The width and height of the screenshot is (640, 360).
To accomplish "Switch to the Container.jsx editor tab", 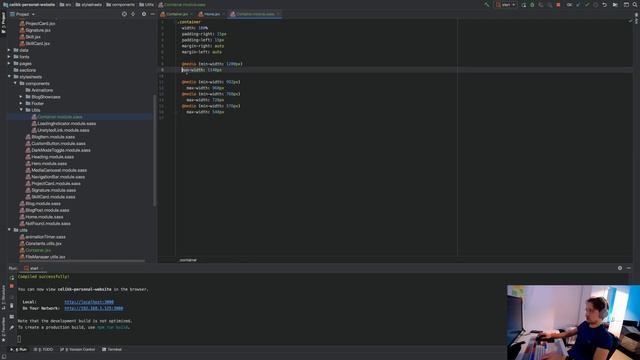I will (176, 14).
